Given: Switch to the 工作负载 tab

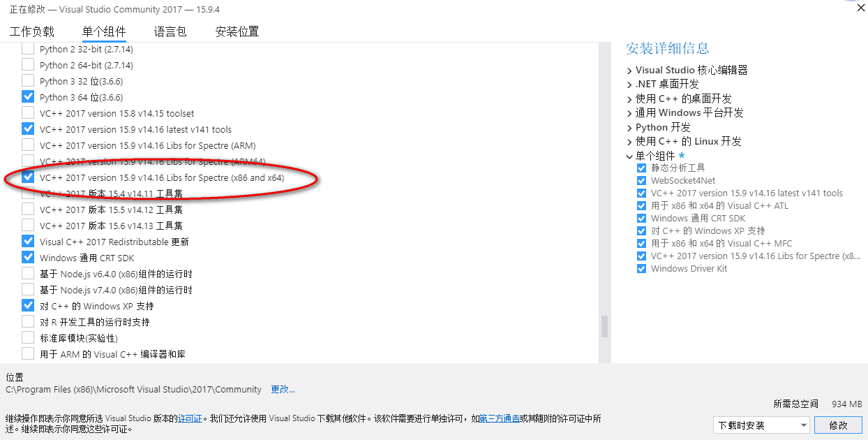Looking at the screenshot, I should click(x=31, y=31).
